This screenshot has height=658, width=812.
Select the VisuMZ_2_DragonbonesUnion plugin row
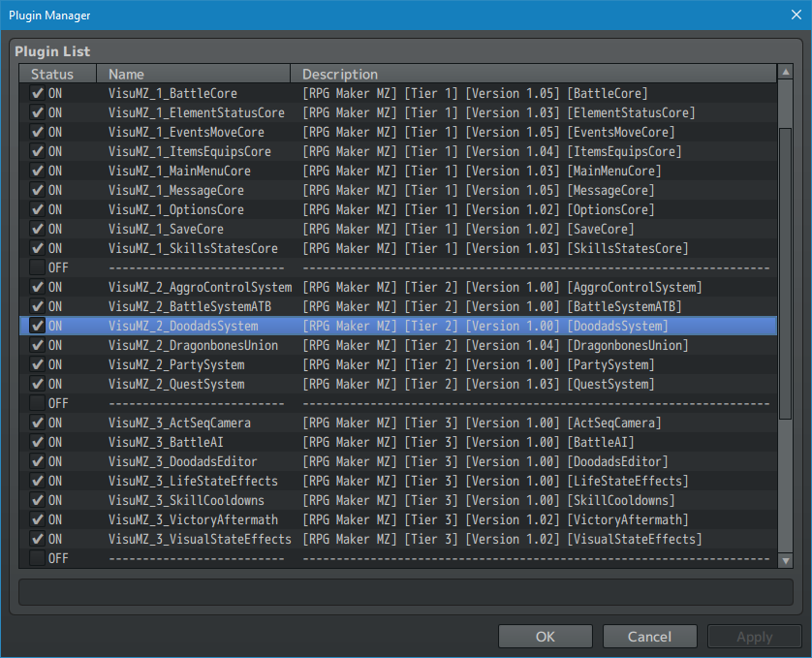193,346
